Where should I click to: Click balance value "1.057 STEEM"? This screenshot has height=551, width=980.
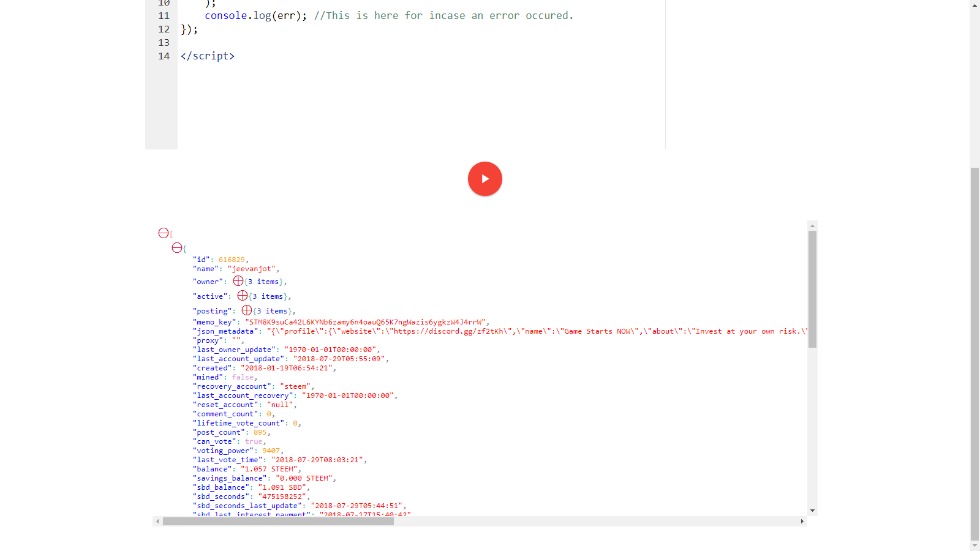269,469
